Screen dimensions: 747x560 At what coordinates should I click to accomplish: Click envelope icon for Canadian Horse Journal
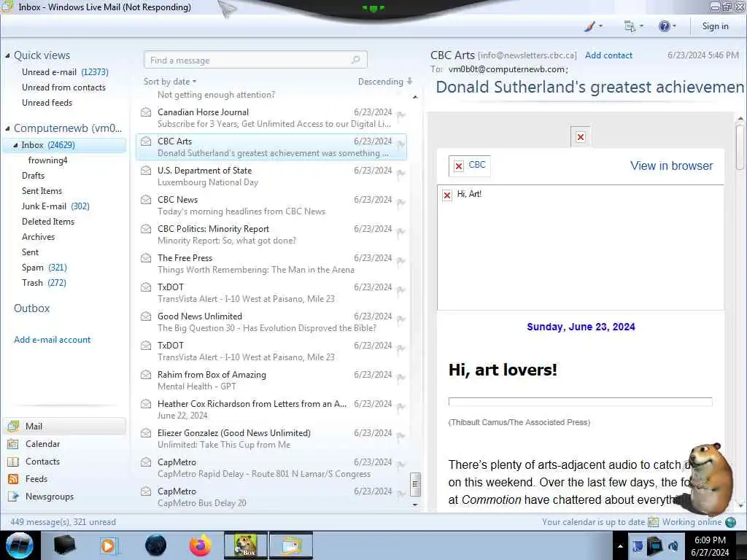[x=146, y=112]
